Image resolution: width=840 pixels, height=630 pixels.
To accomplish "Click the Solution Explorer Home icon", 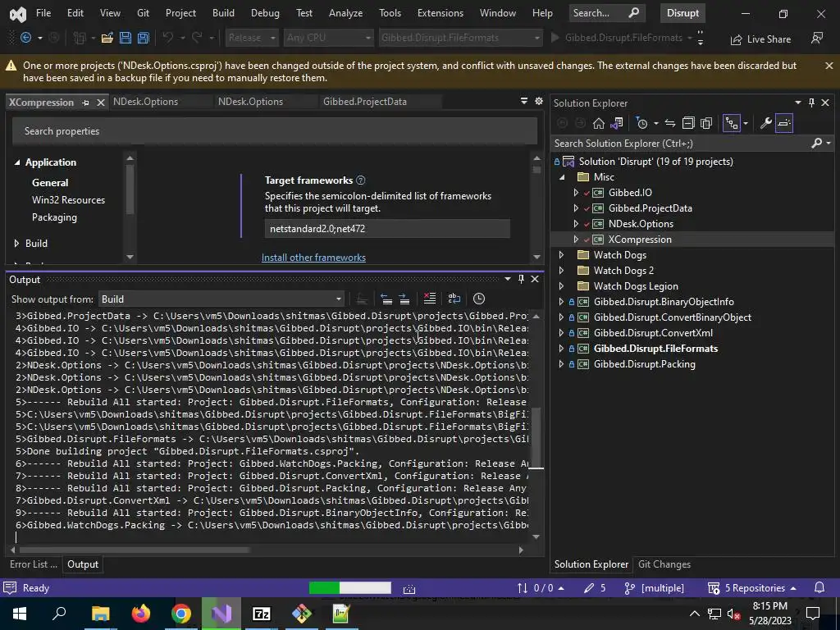I will [598, 123].
